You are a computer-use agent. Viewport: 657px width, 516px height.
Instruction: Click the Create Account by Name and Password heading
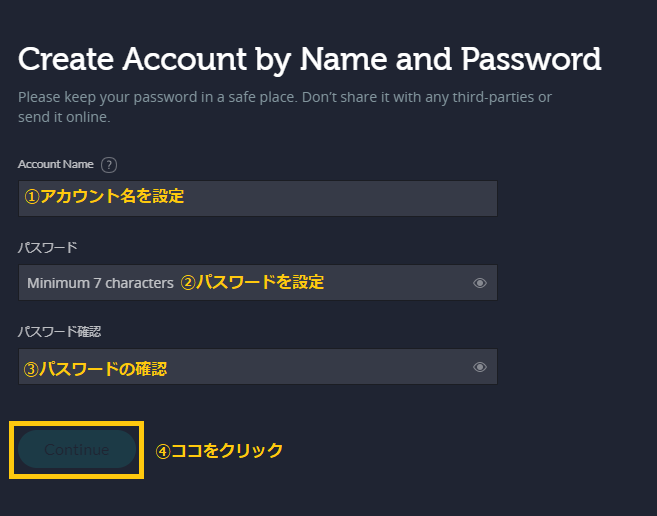tap(310, 59)
